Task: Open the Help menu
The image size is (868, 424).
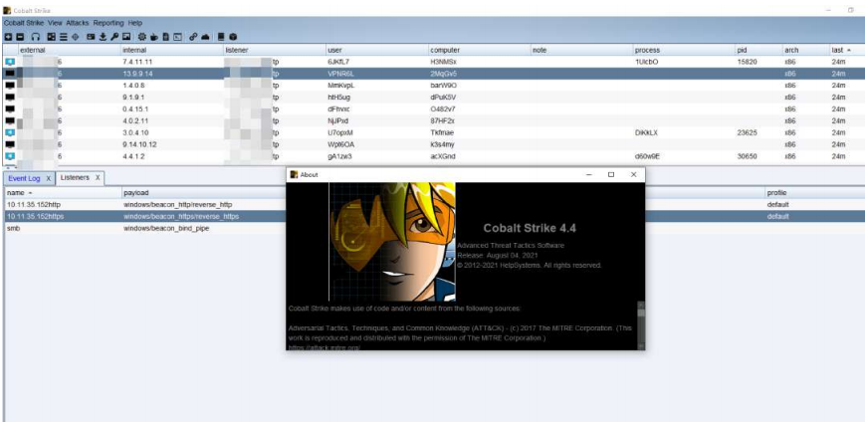Action: pyautogui.click(x=135, y=23)
